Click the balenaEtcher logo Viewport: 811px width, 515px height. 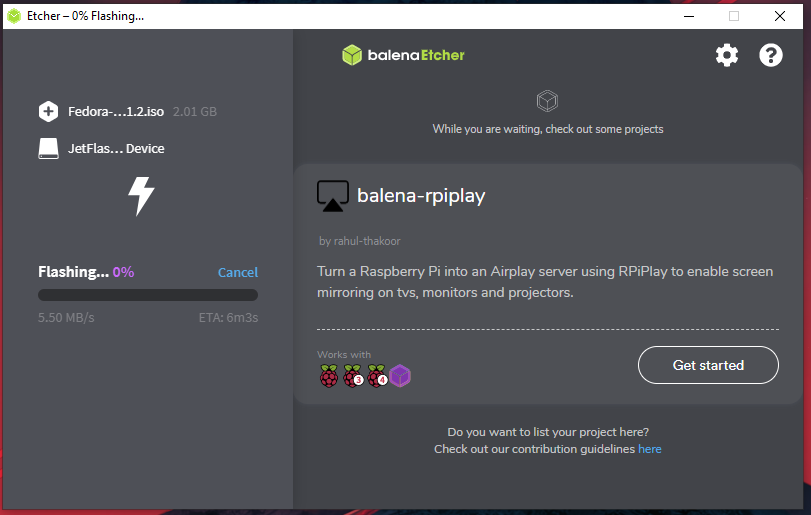tap(403, 55)
